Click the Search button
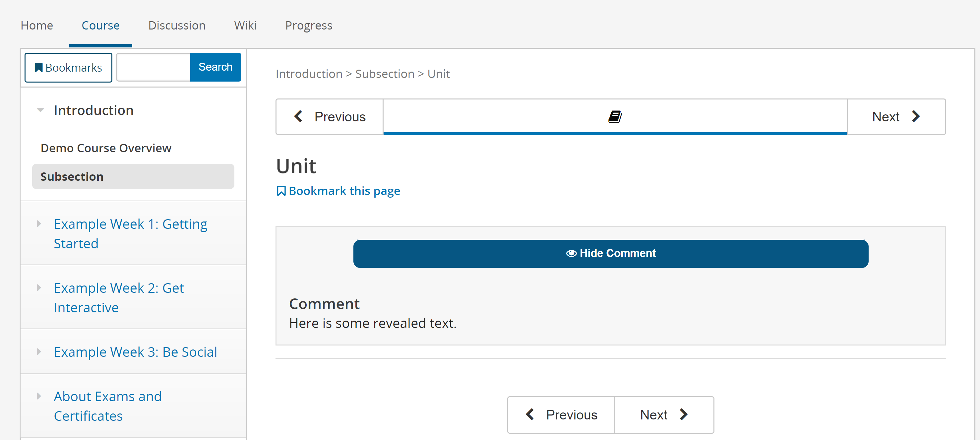Screen dimensions: 980x440 tap(215, 67)
